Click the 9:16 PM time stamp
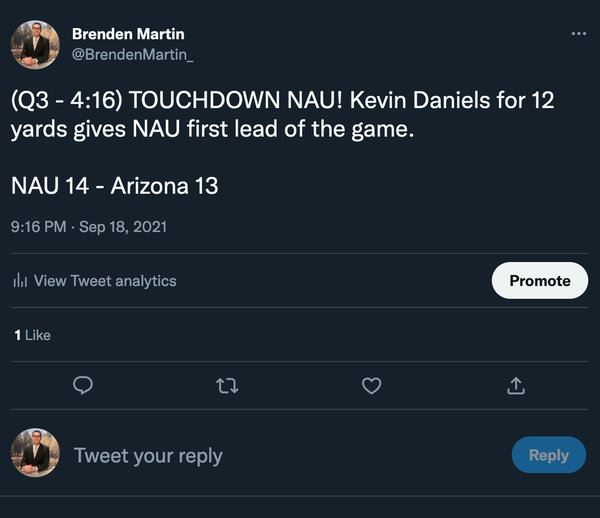The width and height of the screenshot is (600, 518). click(x=38, y=227)
